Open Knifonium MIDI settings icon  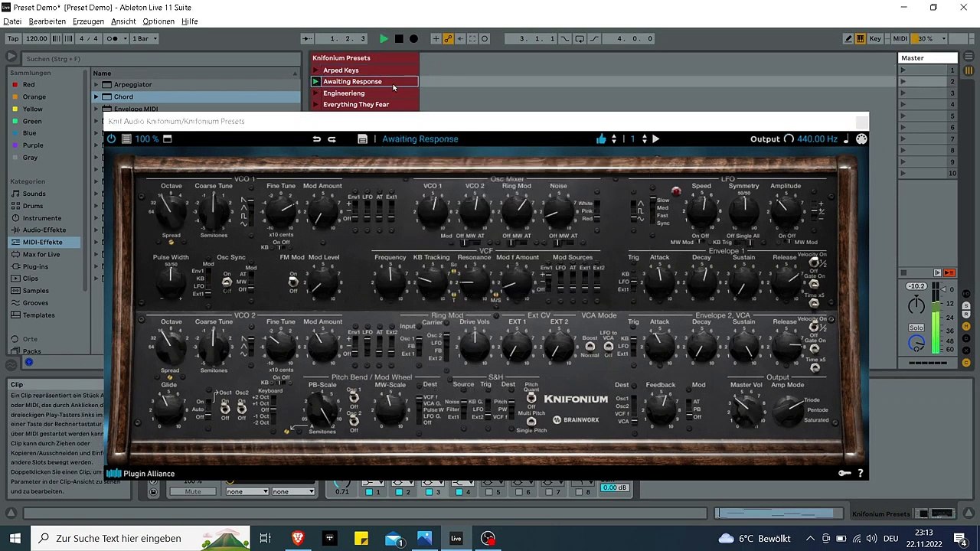coord(861,139)
